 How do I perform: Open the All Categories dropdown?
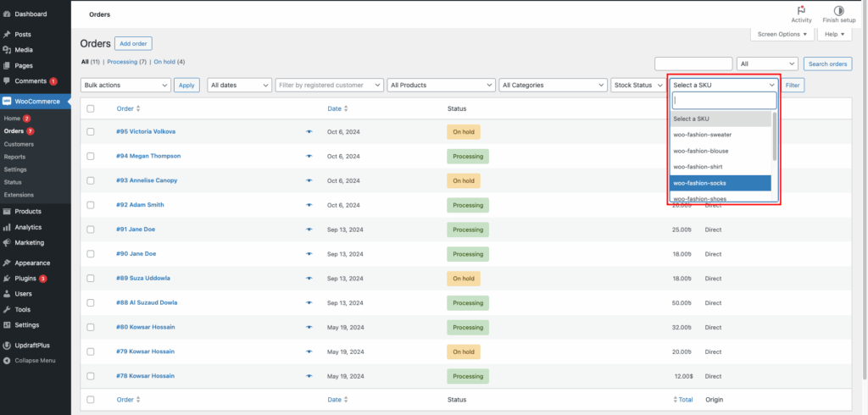(553, 86)
